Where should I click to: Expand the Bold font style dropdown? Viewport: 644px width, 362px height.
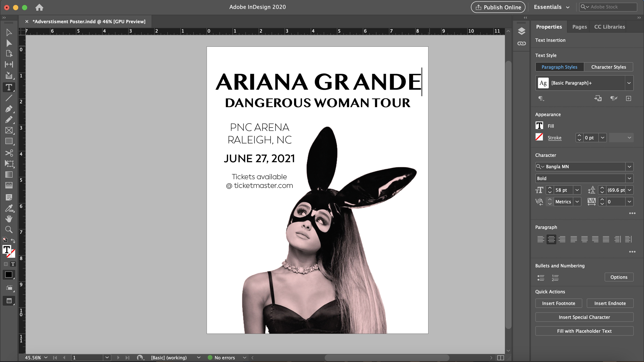click(629, 178)
